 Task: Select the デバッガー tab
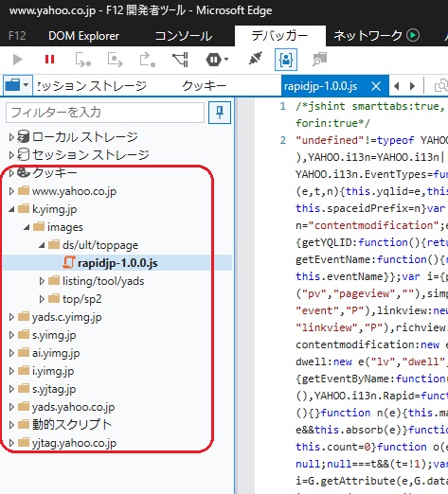(x=279, y=36)
